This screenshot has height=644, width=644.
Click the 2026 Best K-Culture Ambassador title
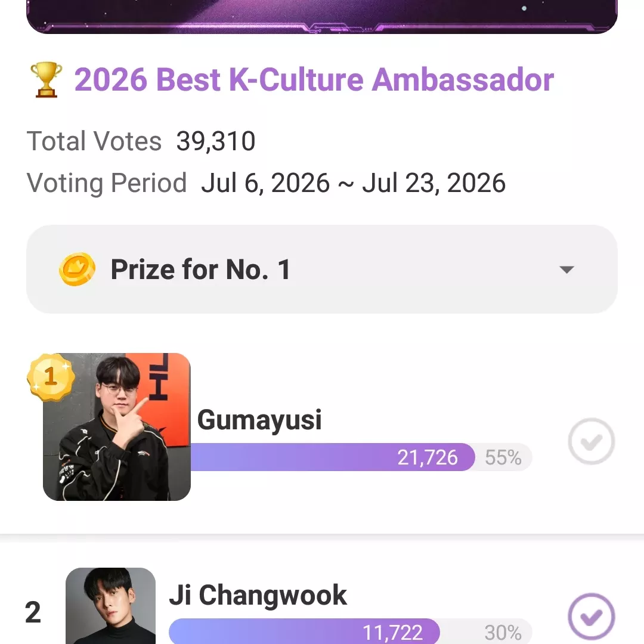pyautogui.click(x=314, y=80)
